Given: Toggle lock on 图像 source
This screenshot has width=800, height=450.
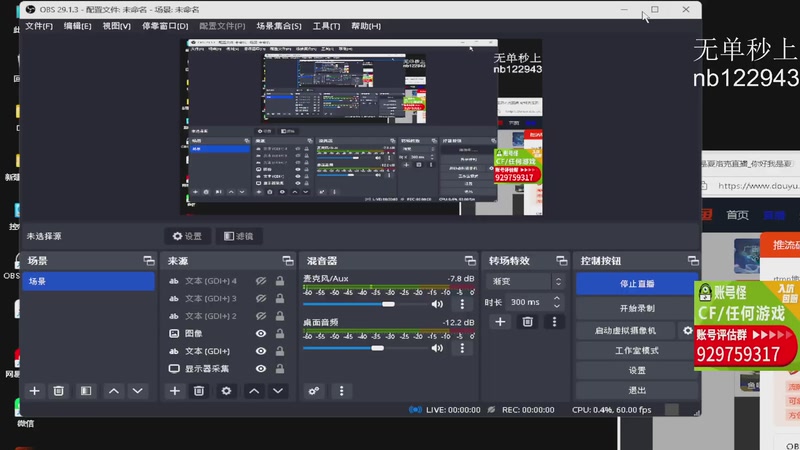Looking at the screenshot, I should [x=280, y=333].
